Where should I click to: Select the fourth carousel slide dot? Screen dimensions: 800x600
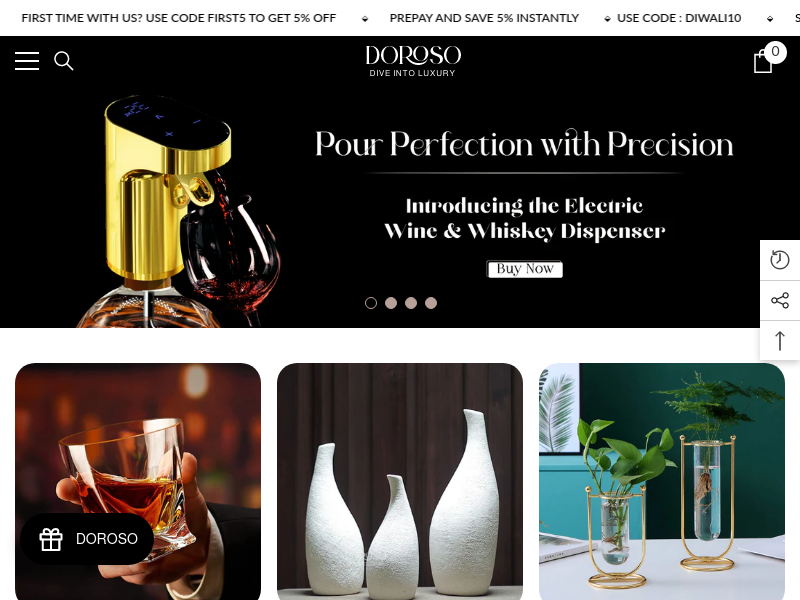[x=431, y=303]
